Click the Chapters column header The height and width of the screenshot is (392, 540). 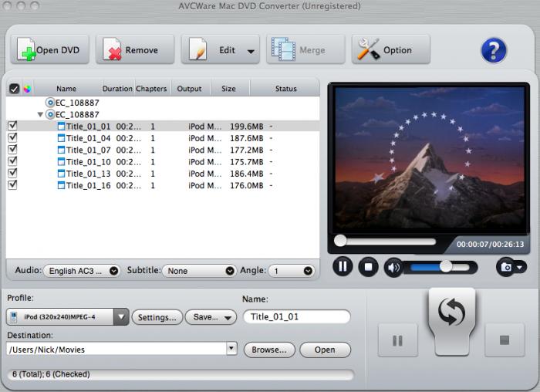pos(151,89)
